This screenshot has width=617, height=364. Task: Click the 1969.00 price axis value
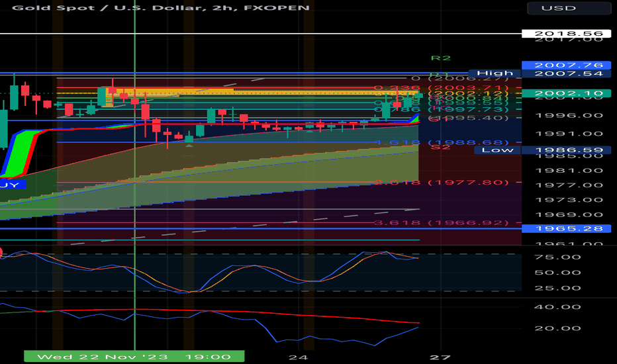point(569,215)
